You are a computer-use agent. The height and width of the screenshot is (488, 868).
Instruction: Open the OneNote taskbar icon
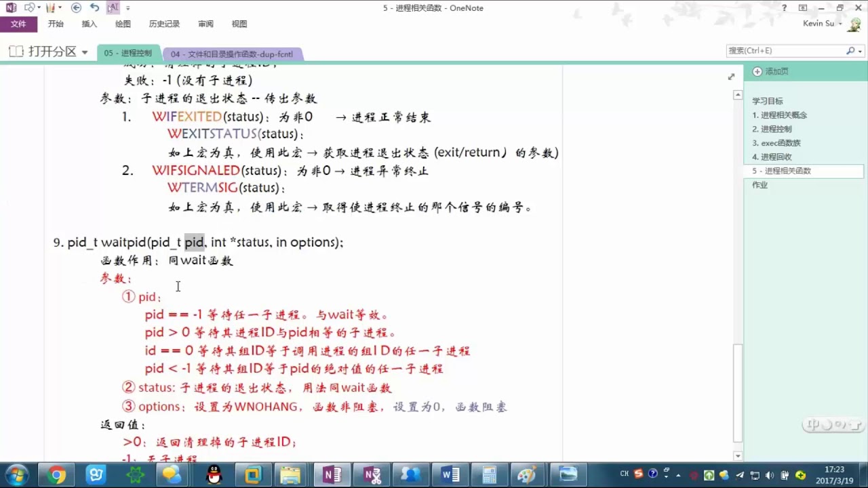(332, 475)
